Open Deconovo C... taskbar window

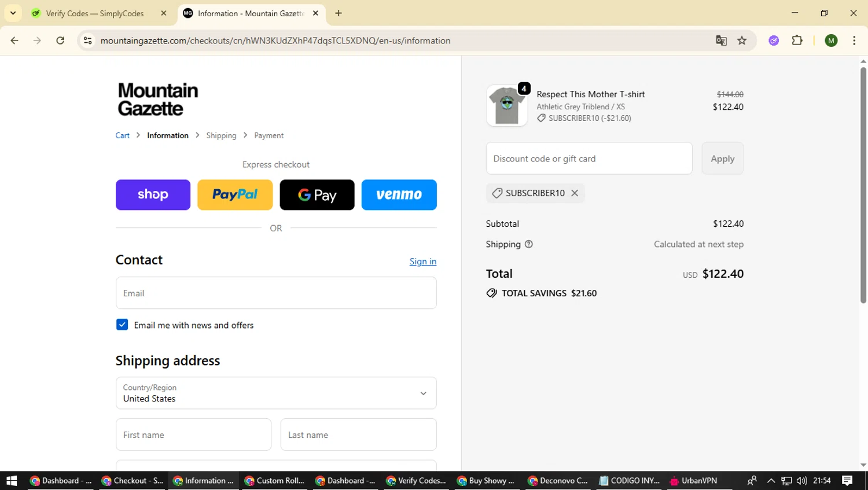click(559, 481)
